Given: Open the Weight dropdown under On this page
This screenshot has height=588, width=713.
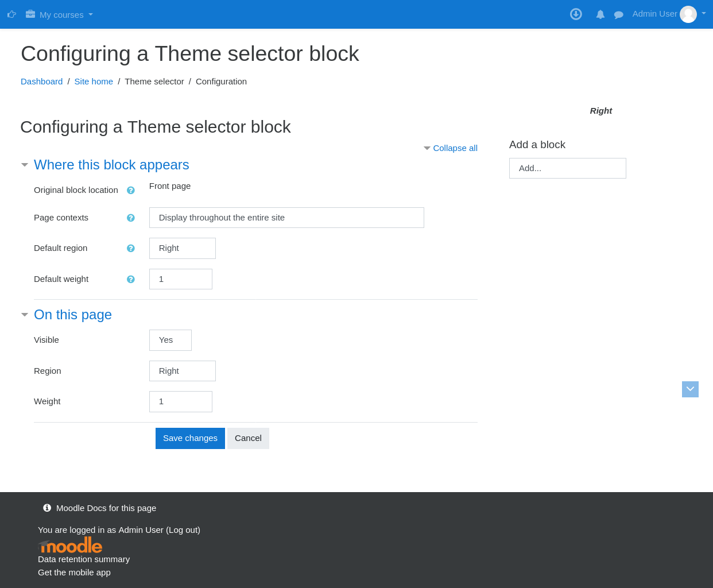Looking at the screenshot, I should pyautogui.click(x=181, y=401).
